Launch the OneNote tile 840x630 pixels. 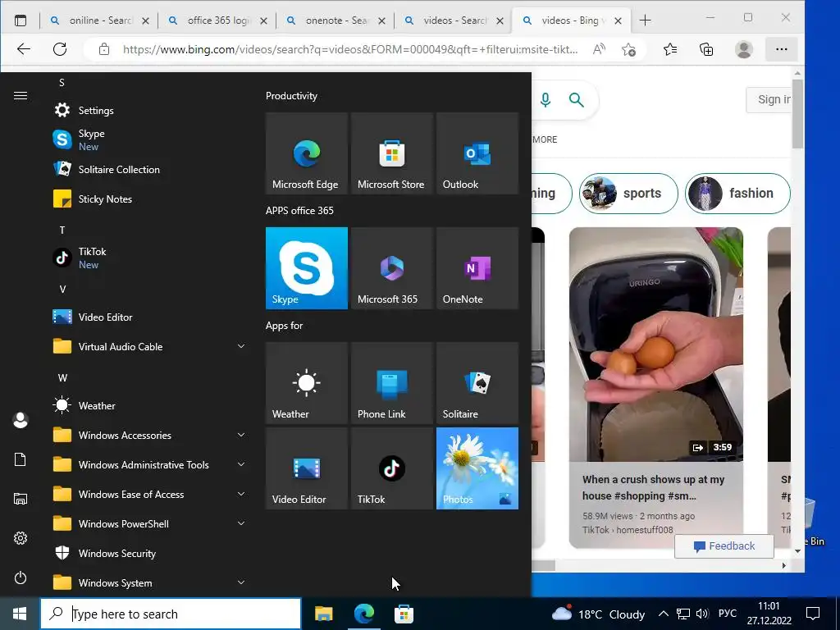[477, 268]
